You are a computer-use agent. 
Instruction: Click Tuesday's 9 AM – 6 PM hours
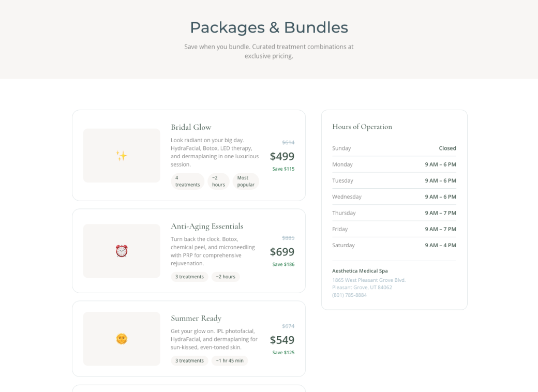(x=441, y=180)
